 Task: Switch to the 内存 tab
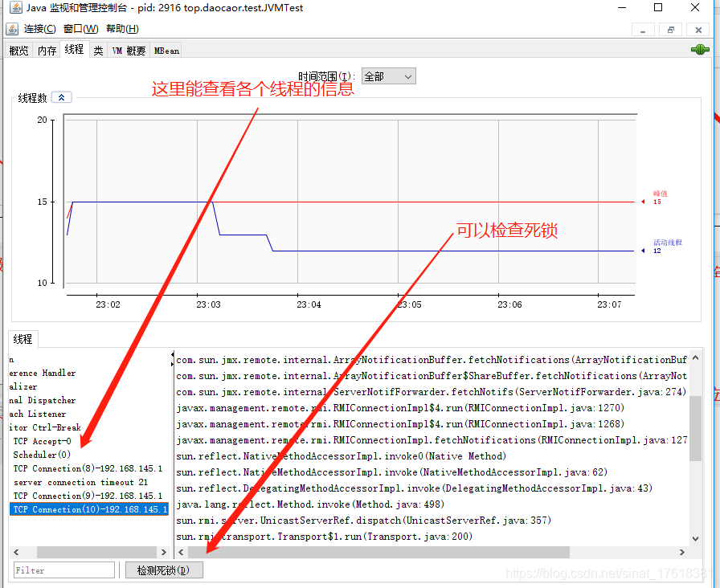point(47,51)
